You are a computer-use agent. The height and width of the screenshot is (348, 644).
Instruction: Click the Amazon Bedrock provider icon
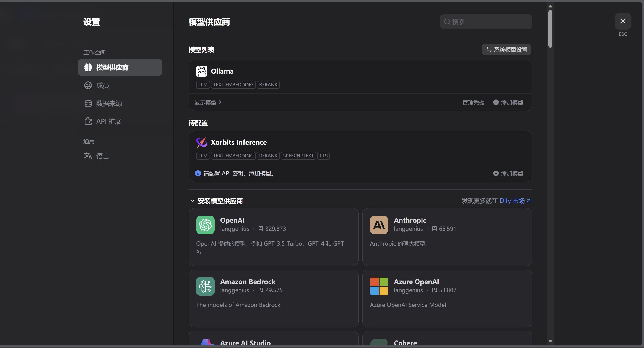pos(205,286)
